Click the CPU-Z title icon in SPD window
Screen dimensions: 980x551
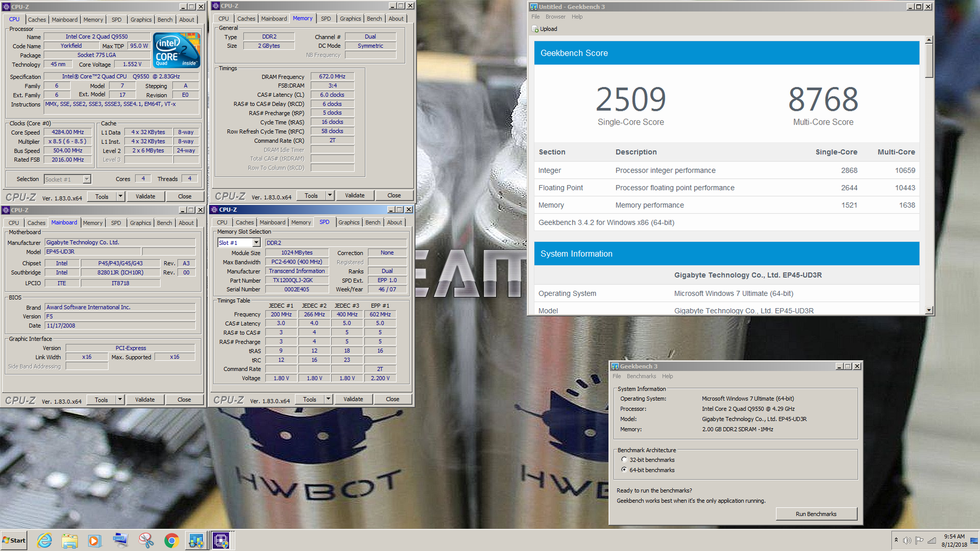[214, 210]
